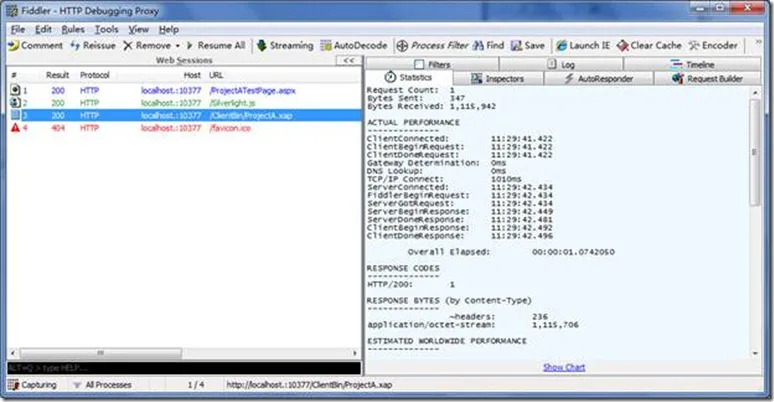The height and width of the screenshot is (402, 774).
Task: Select the 404 /favicon.ico session
Action: 185,128
